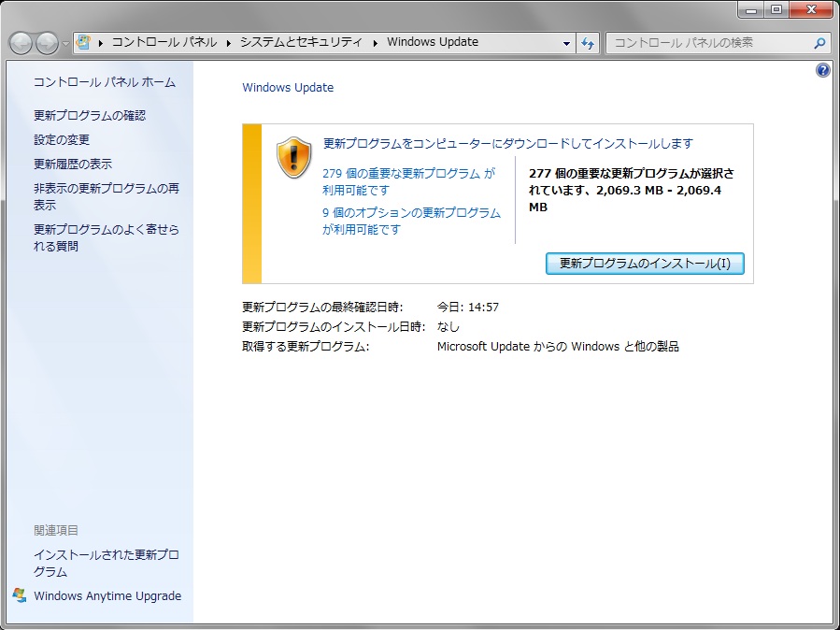
Task: Click 更新プログラムのインストール(I) button
Action: [x=645, y=264]
